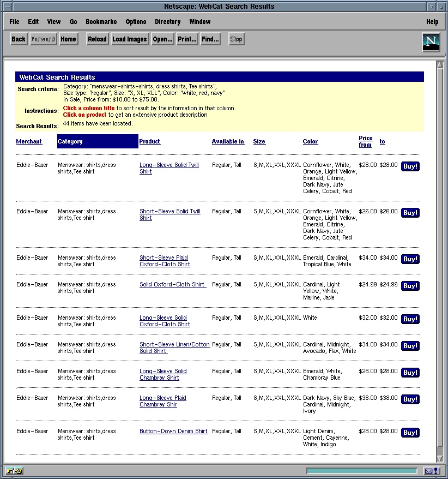Open the Bookmarks menu
448x479 pixels.
click(101, 22)
